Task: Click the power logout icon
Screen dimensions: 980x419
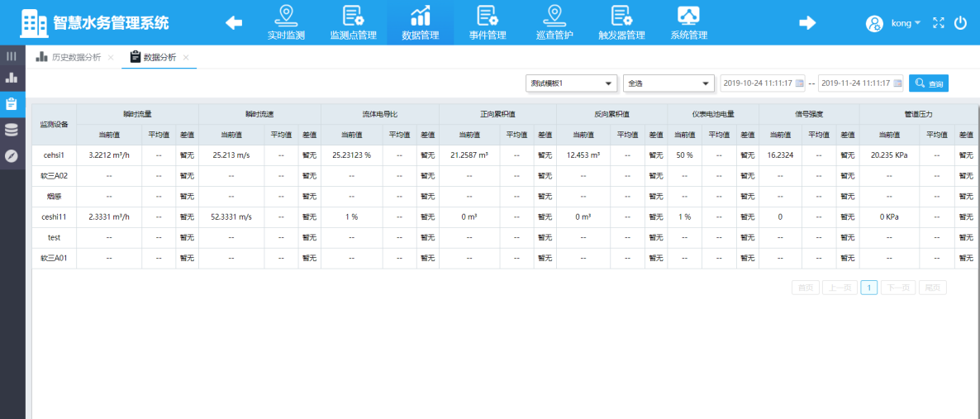Action: point(960,23)
